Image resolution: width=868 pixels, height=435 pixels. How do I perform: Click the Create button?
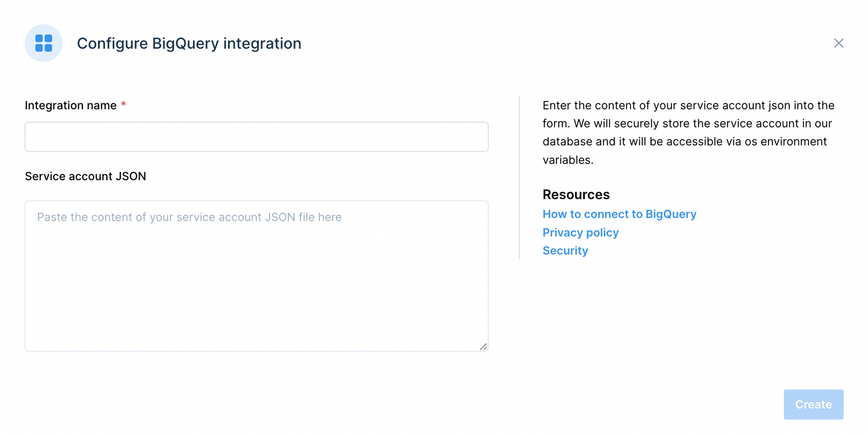click(x=814, y=405)
